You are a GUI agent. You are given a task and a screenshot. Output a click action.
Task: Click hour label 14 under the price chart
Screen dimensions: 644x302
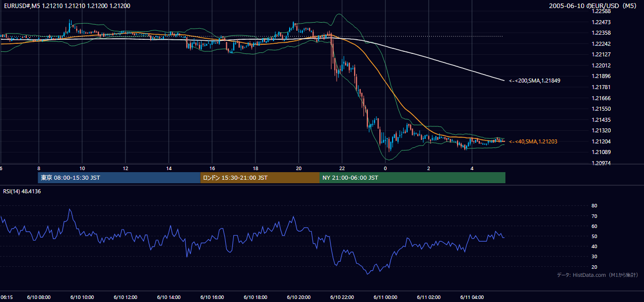168,169
